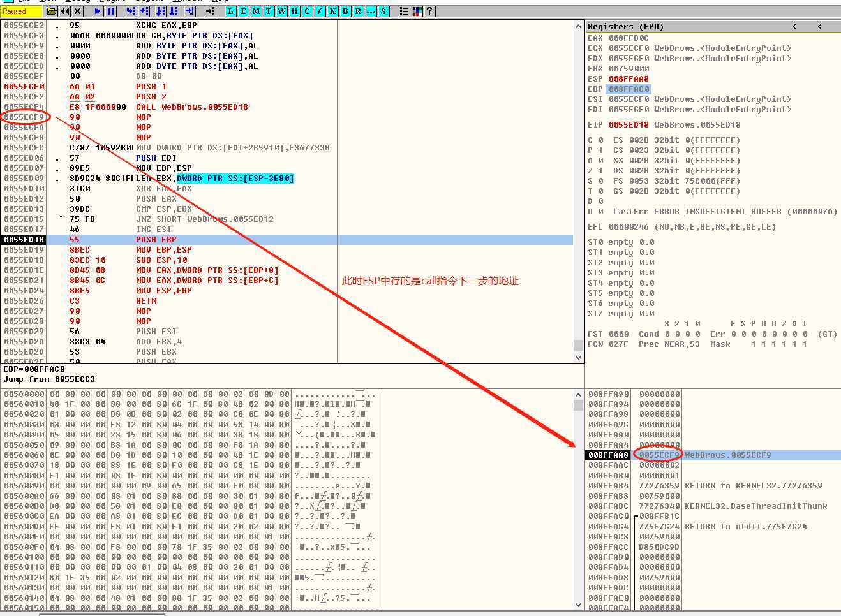841x616 pixels.
Task: Show Handles with H button
Action: (x=294, y=11)
